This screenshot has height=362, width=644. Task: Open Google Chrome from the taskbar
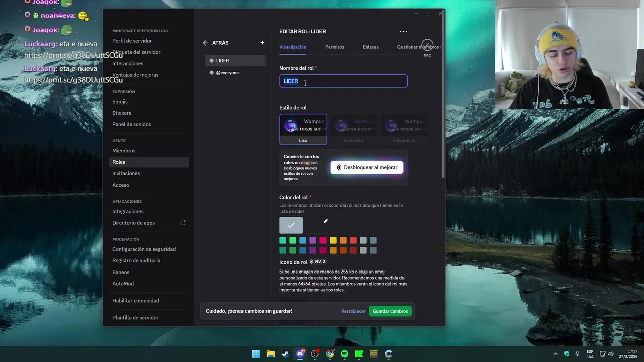330,354
